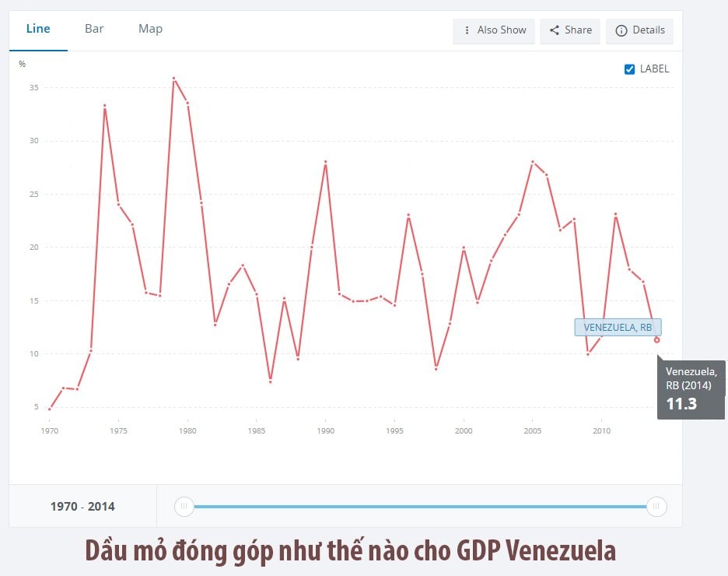Click the hollow endpoint marker of the line
This screenshot has height=576, width=728.
pos(658,339)
